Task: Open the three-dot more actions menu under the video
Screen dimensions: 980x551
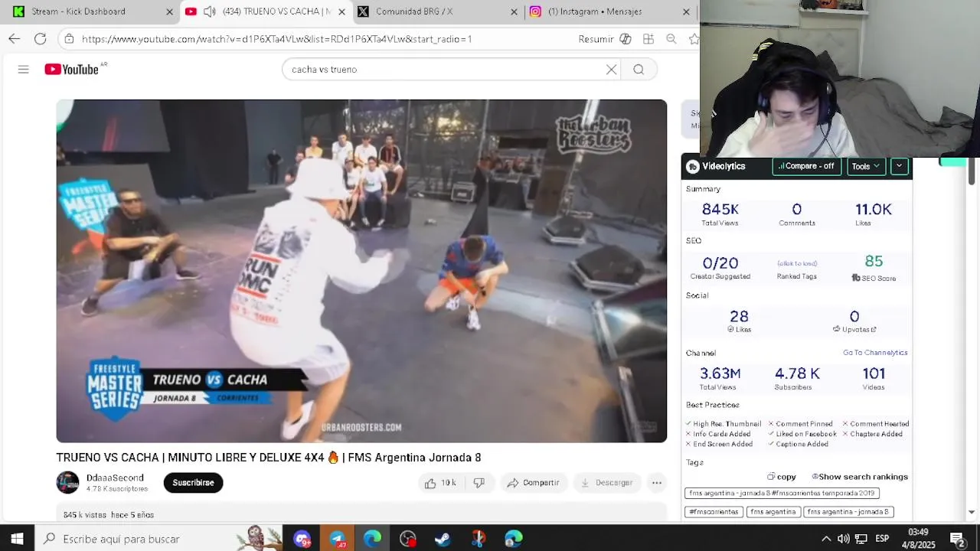Action: pos(657,483)
